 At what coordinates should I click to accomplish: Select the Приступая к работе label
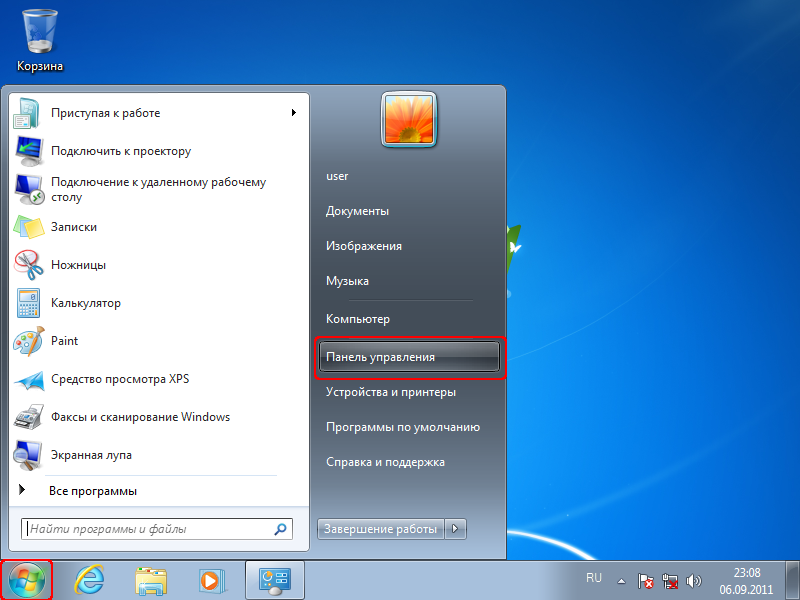tap(106, 113)
